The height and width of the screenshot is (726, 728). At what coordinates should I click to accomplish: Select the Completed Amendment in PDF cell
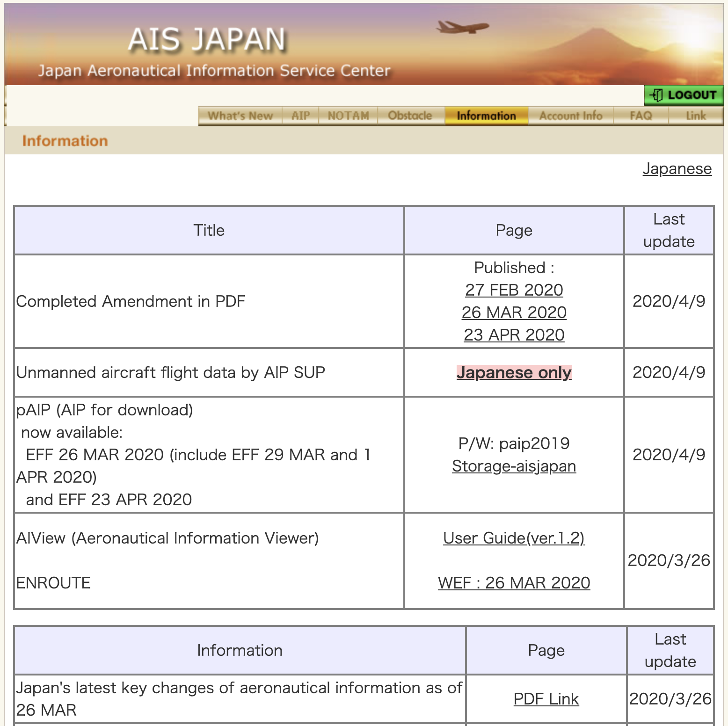click(209, 301)
